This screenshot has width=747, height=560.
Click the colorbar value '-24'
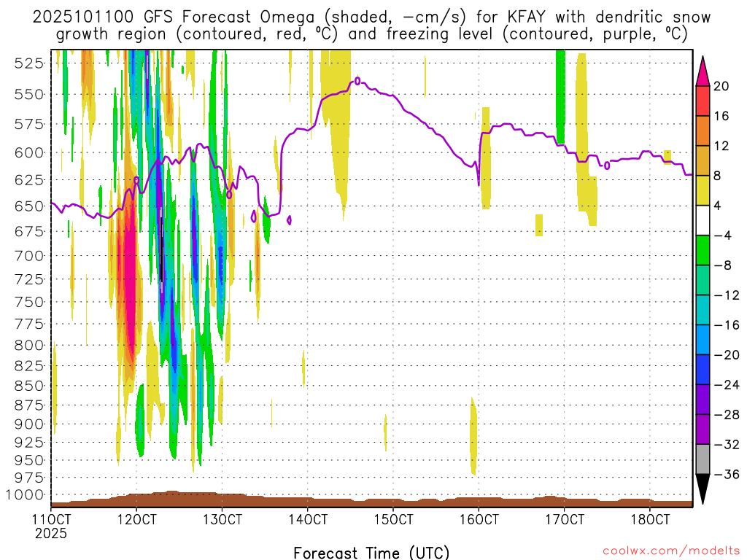[727, 385]
